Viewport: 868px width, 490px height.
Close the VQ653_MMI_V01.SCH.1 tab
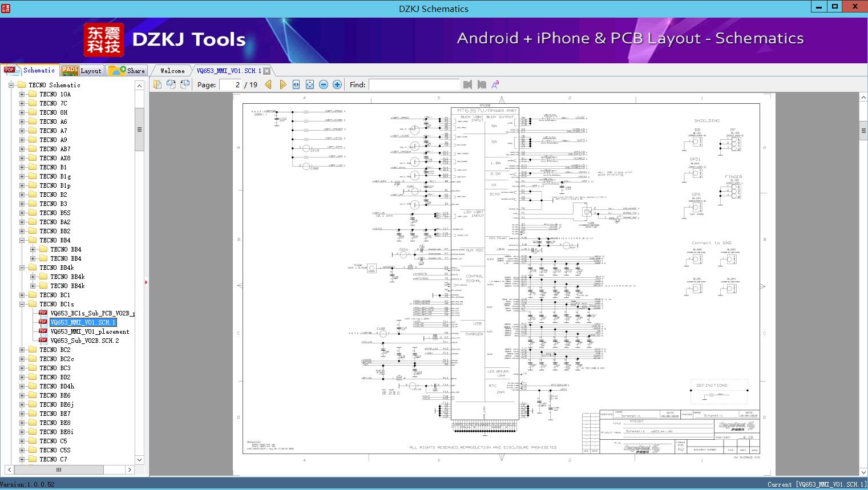point(267,71)
